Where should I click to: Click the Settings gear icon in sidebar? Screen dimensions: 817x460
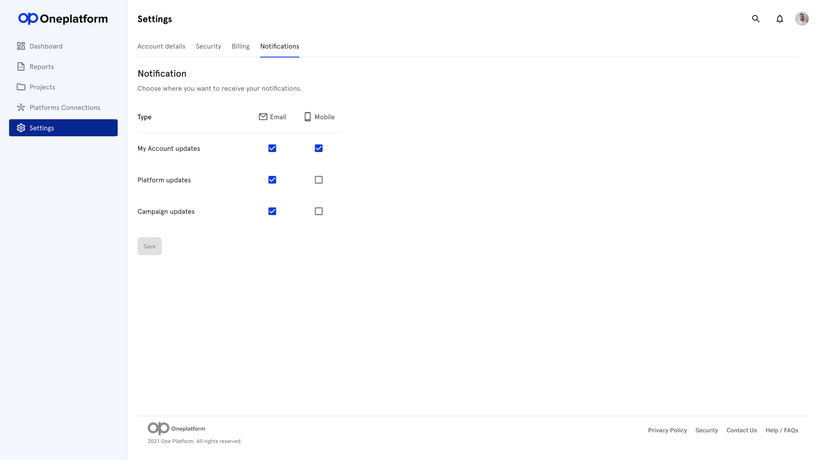pyautogui.click(x=21, y=128)
